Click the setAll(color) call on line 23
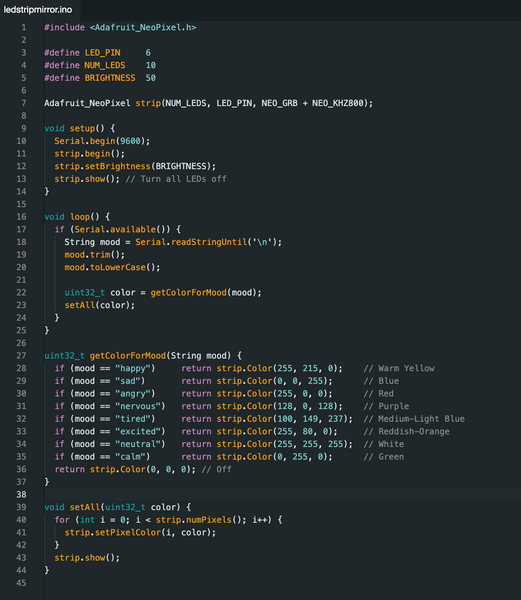Screen dimensions: 521x600 pos(99,305)
